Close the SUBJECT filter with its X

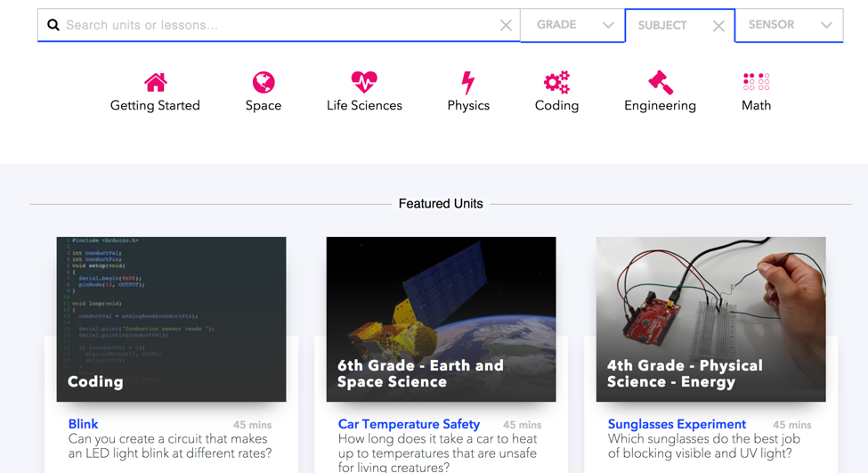[718, 26]
